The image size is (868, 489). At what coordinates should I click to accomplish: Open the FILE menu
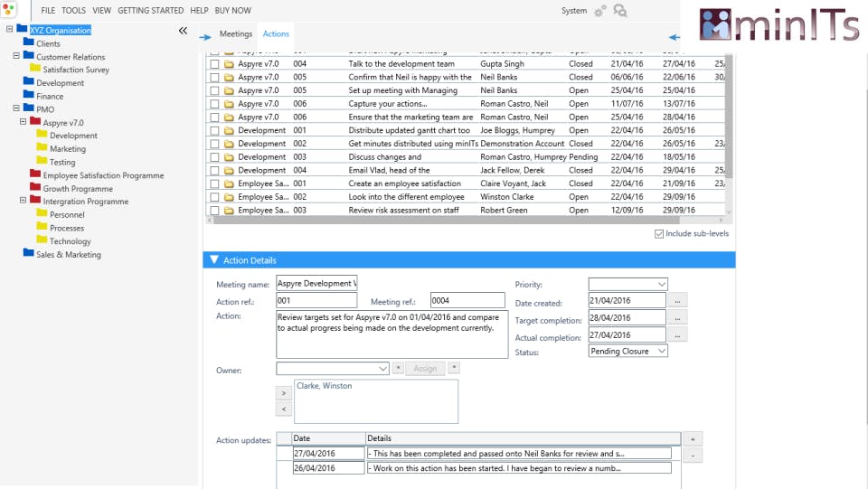point(48,11)
